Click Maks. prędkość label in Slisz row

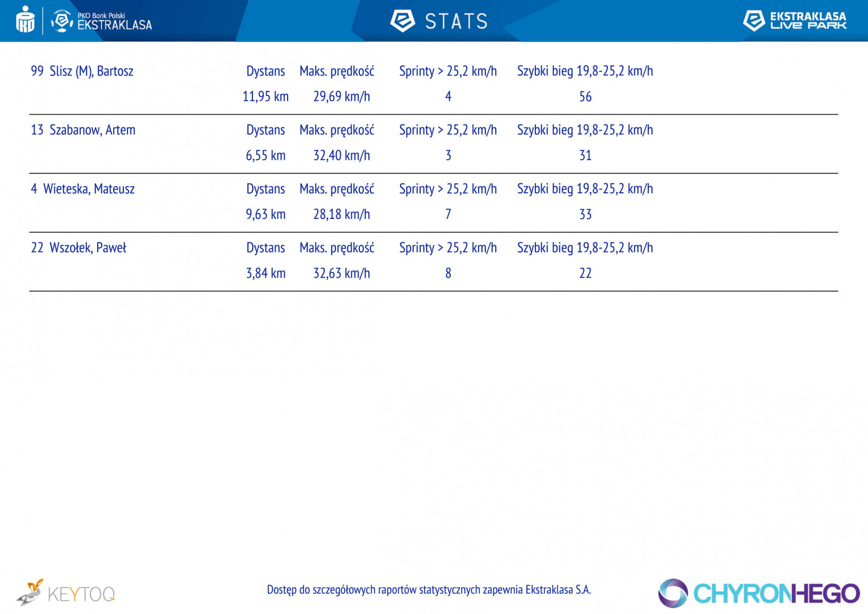click(x=337, y=71)
